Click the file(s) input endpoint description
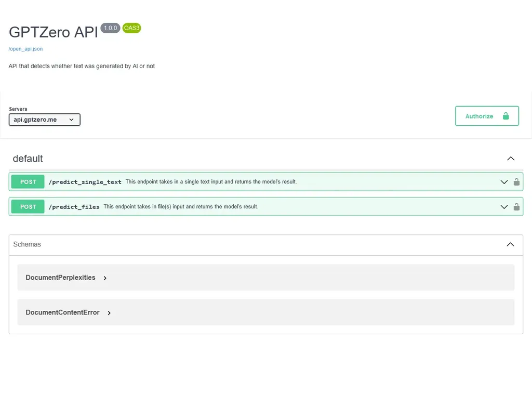532x394 pixels. click(x=181, y=206)
